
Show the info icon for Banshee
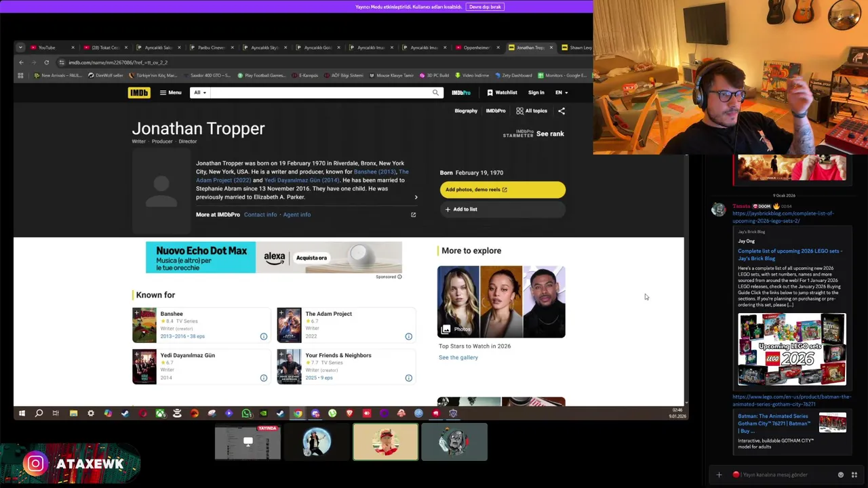tap(264, 336)
